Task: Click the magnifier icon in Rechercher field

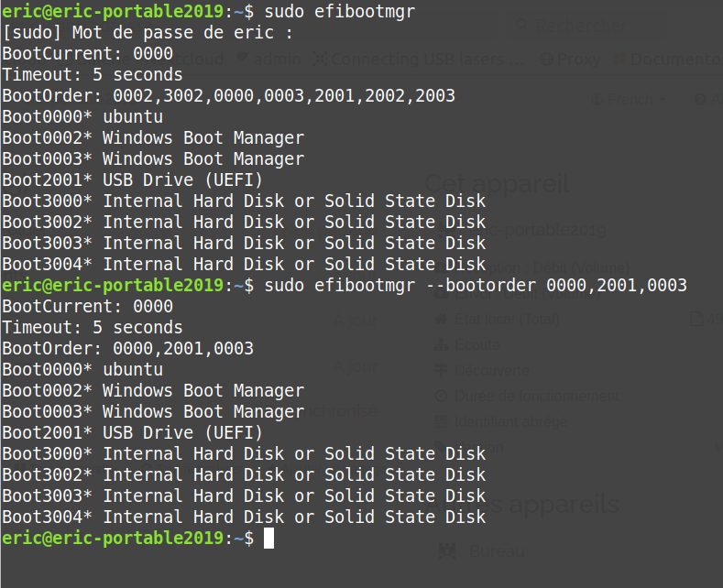Action: tap(521, 25)
